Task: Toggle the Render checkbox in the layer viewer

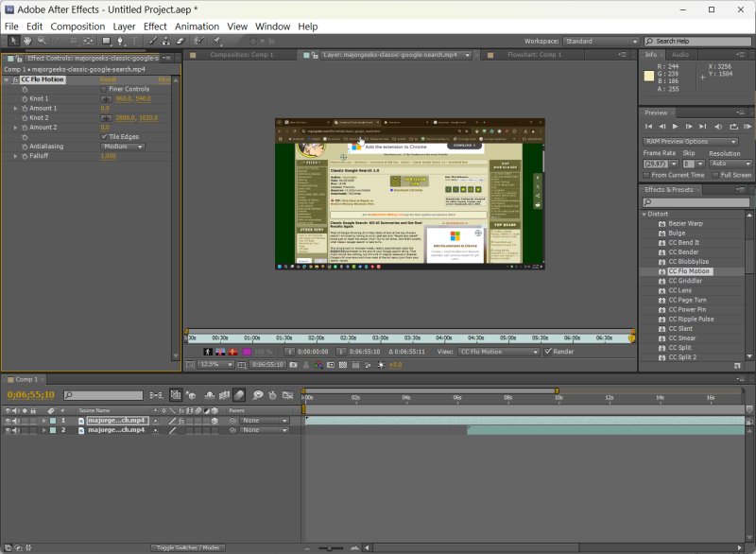Action: point(548,352)
